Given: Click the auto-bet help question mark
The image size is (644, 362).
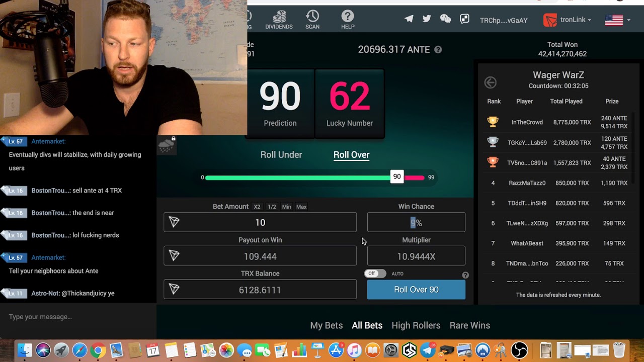Looking at the screenshot, I should 465,275.
